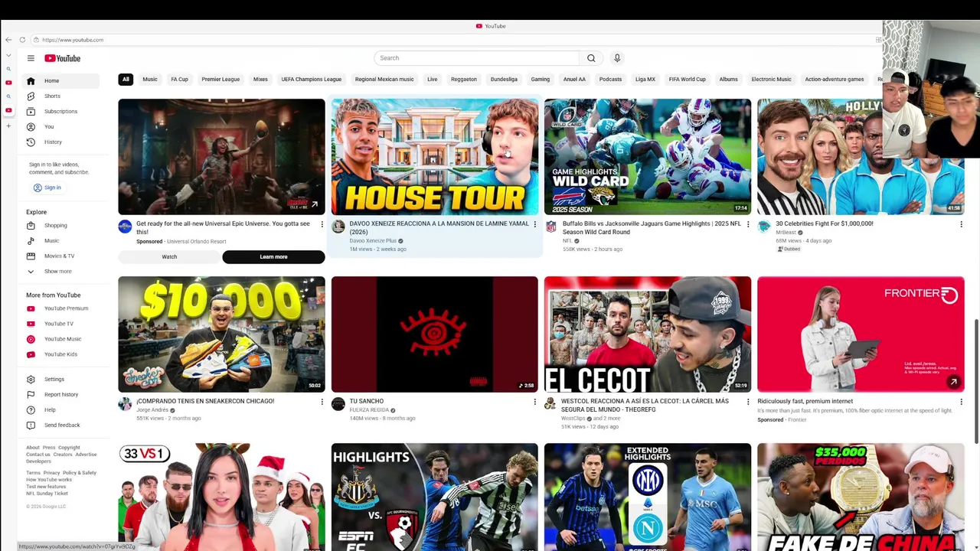The width and height of the screenshot is (980, 551).
Task: Open Subscriptions in the sidebar
Action: 60,111
